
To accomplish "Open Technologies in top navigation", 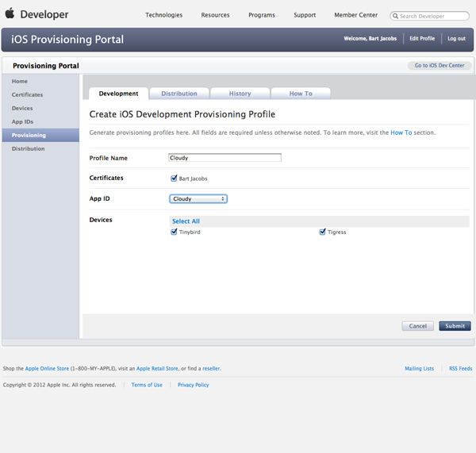I will pos(164,15).
